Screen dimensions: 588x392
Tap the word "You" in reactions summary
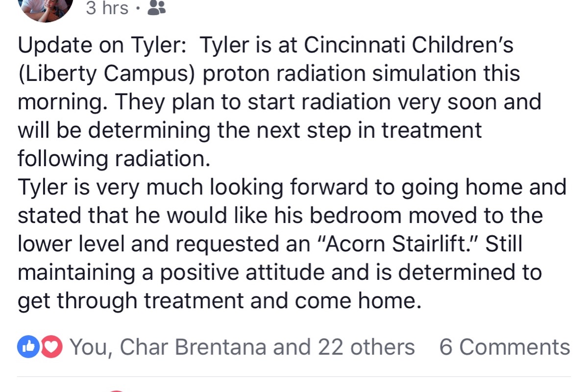point(89,347)
